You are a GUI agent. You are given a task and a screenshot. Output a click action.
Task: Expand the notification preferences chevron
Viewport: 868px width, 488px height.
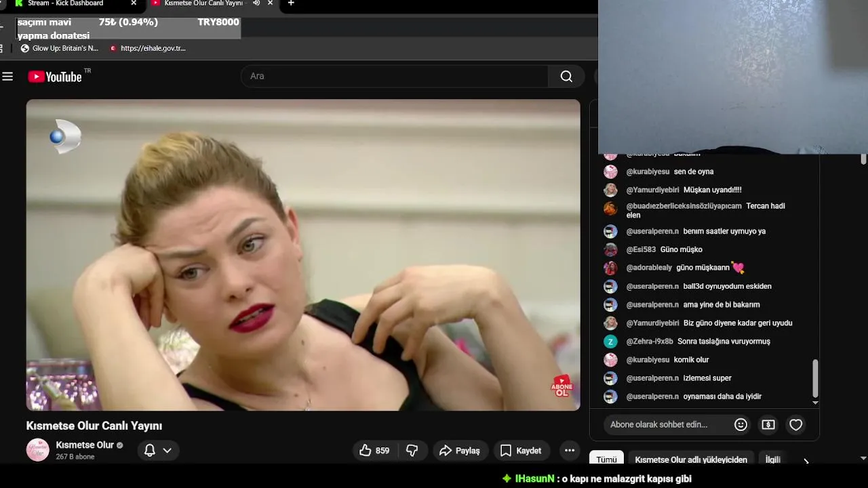click(167, 451)
